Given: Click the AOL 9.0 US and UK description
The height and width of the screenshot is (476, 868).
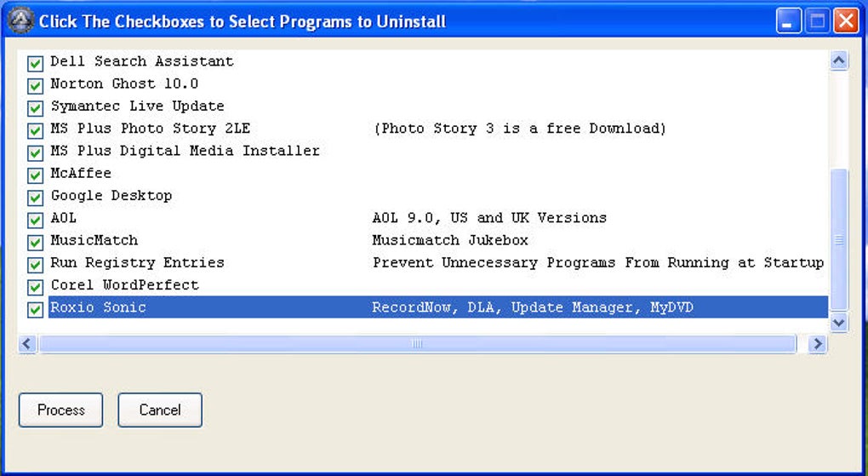Looking at the screenshot, I should 489,218.
